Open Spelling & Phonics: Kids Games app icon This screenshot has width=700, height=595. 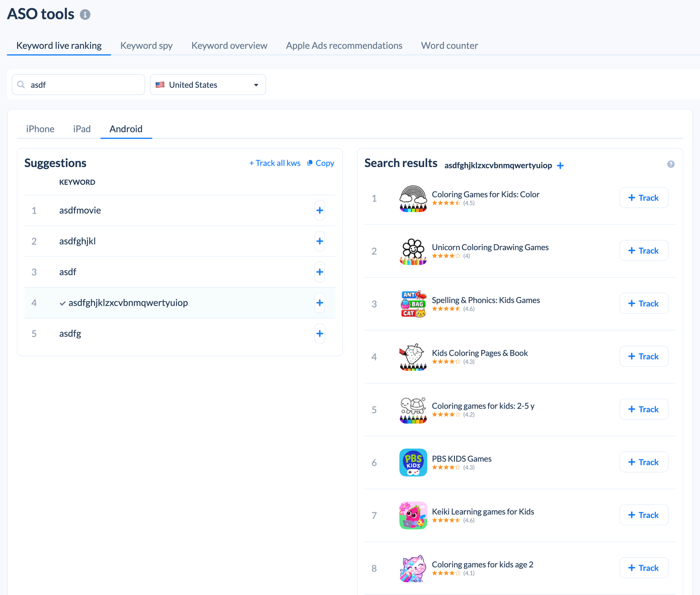pos(413,304)
